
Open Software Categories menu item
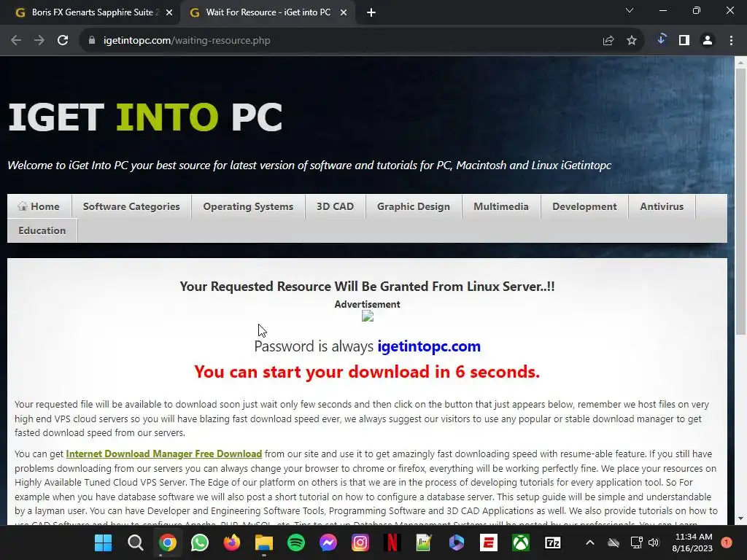click(x=131, y=206)
